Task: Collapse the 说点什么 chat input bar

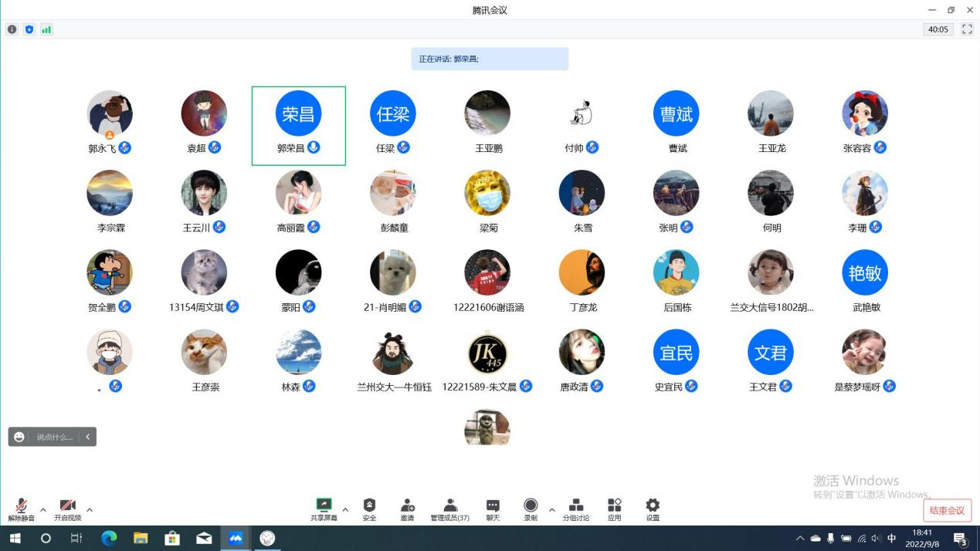Action: 88,437
